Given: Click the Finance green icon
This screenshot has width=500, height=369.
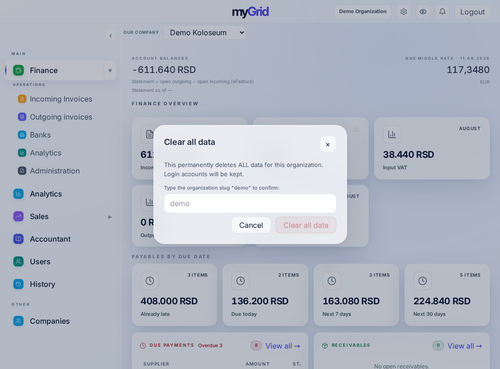Looking at the screenshot, I should (18, 70).
